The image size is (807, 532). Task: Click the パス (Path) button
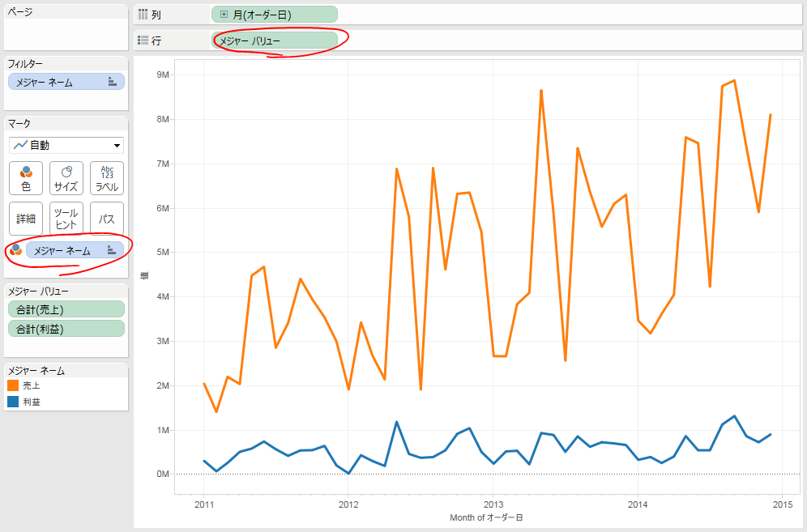point(107,219)
